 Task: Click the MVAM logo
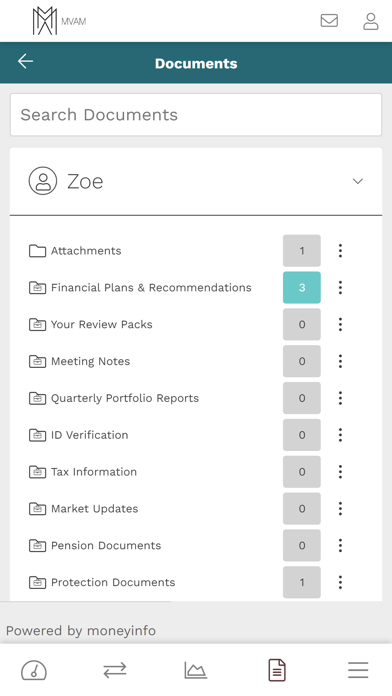[59, 21]
